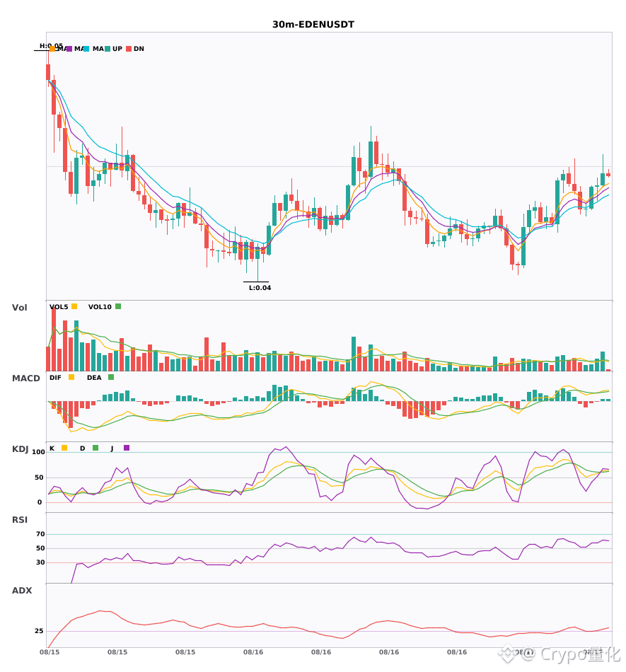
Task: Click the purple MA legend swatch
Action: coord(69,49)
